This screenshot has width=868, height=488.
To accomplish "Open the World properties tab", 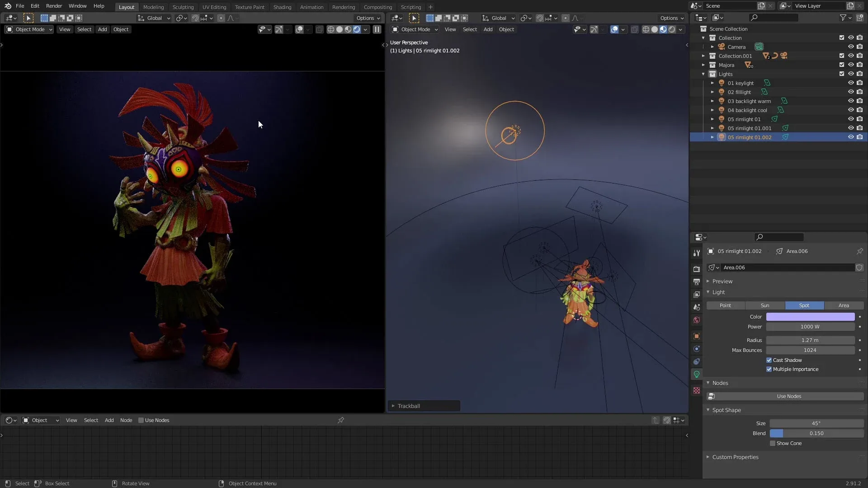I will click(x=697, y=320).
